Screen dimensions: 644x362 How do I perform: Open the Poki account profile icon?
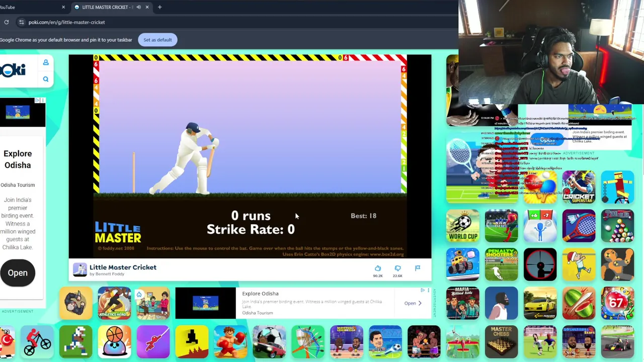(x=46, y=62)
